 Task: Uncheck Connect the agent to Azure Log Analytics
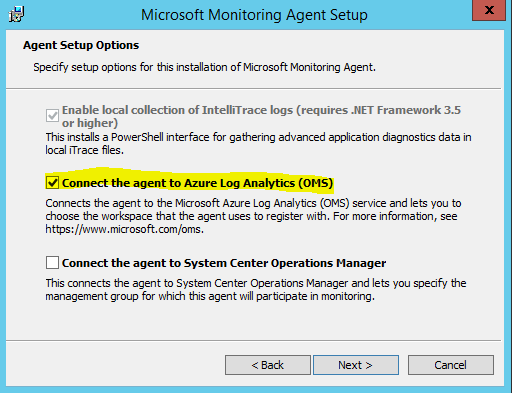(x=52, y=183)
